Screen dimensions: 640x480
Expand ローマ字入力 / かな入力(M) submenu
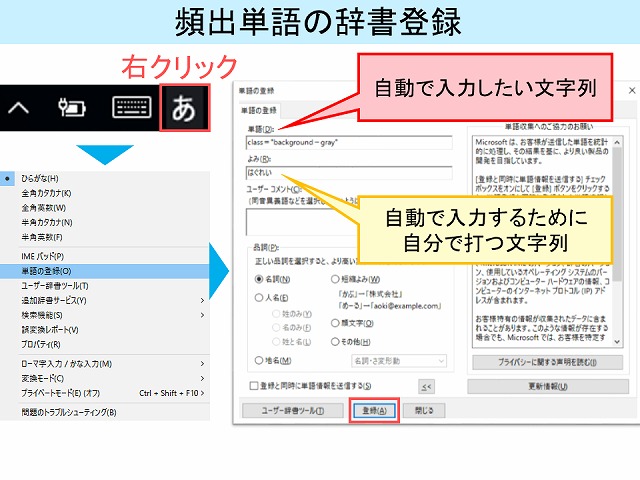105,364
